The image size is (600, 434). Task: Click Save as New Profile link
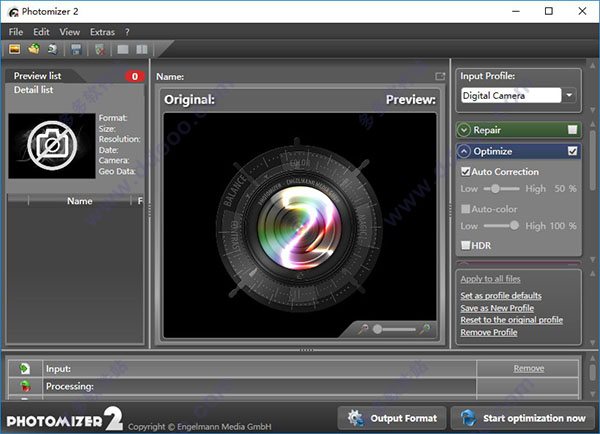[497, 308]
